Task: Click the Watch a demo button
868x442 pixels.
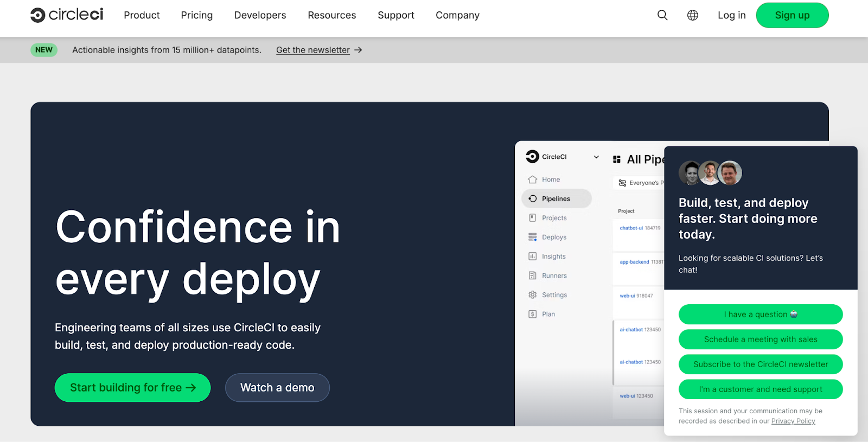Action: 277,388
